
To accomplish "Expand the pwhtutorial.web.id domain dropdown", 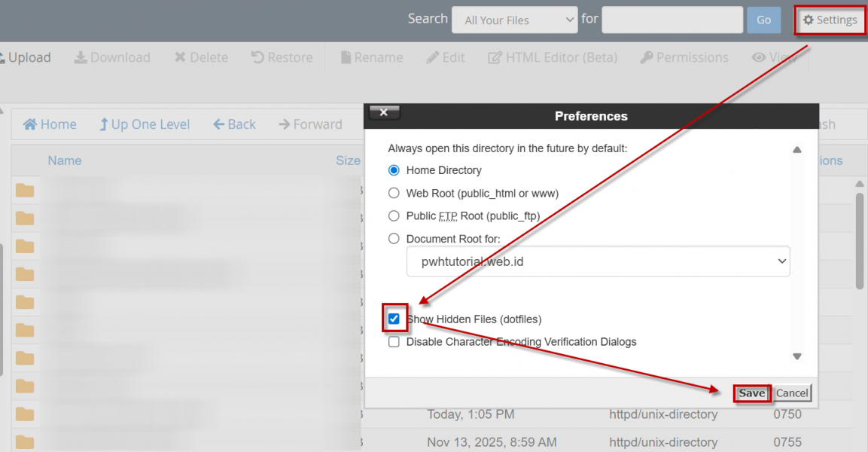I will [598, 261].
